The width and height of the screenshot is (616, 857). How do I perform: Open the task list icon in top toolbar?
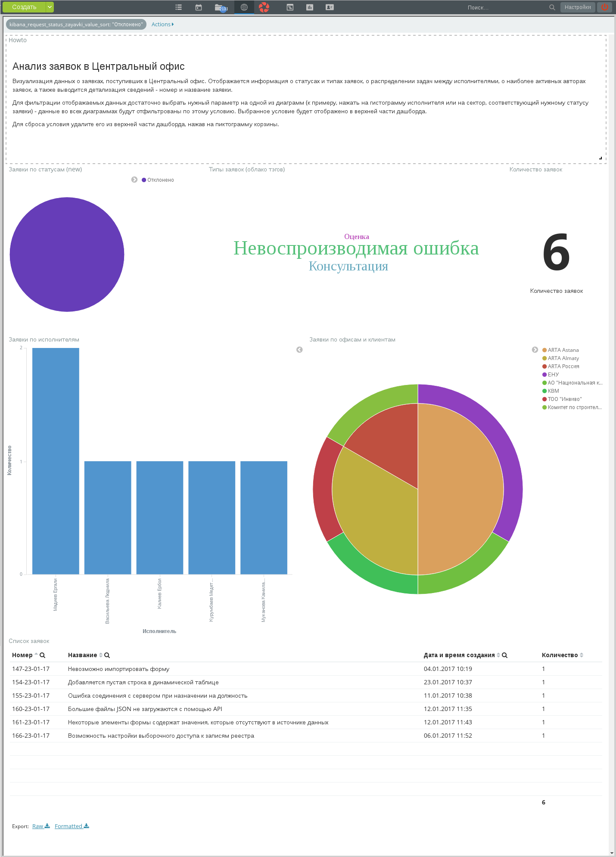click(179, 7)
